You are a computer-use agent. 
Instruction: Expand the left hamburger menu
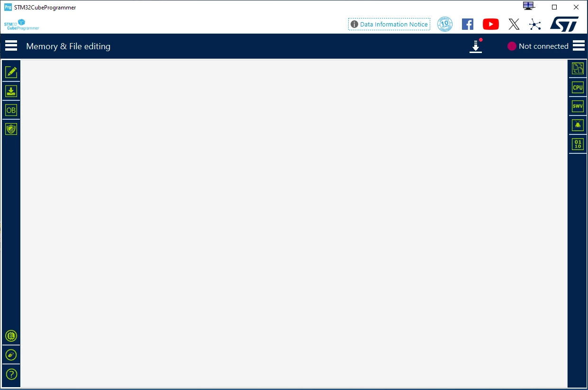11,46
